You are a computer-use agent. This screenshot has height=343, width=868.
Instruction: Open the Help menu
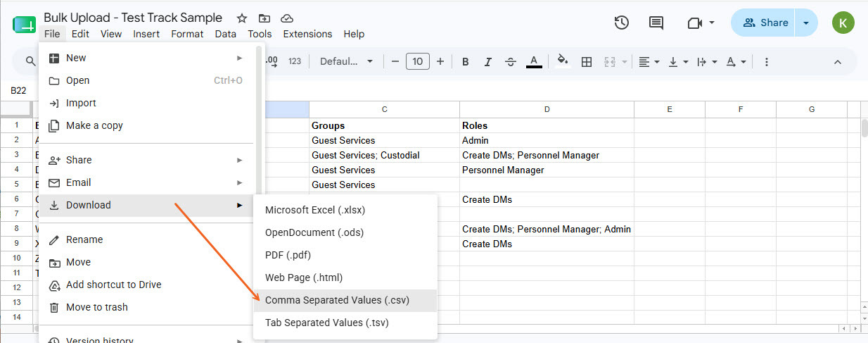coord(354,34)
